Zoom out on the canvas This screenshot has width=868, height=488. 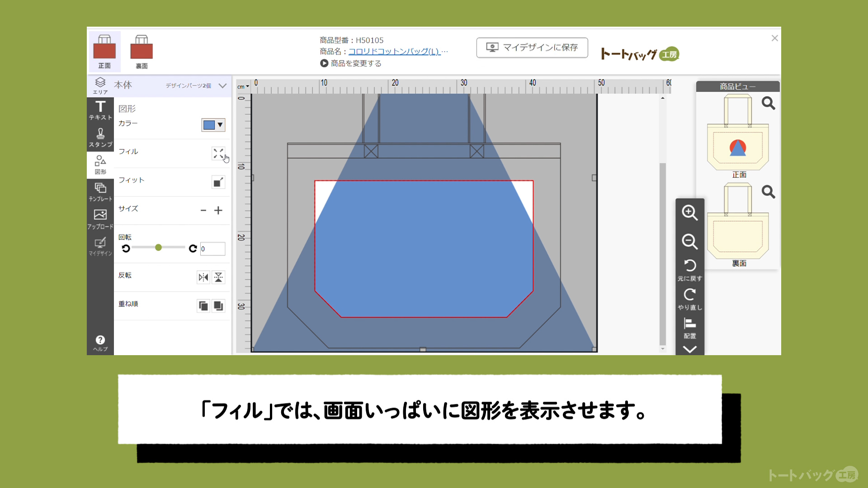(x=689, y=241)
